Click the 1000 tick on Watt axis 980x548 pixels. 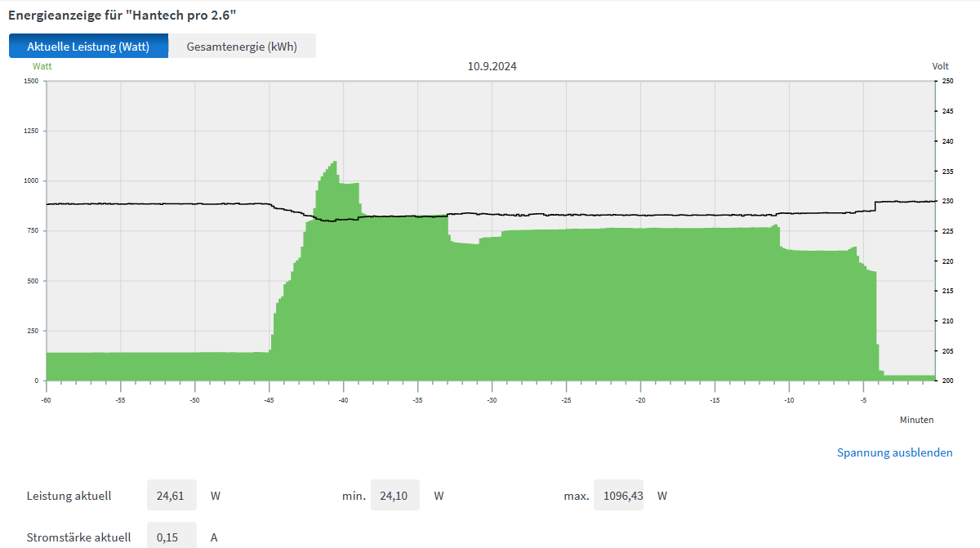click(x=30, y=180)
